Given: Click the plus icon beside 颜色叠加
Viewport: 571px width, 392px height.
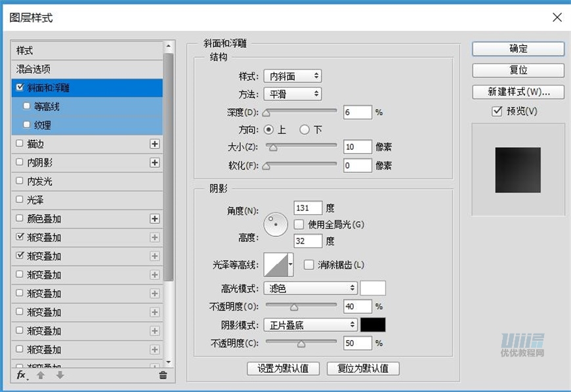Looking at the screenshot, I should pyautogui.click(x=155, y=219).
